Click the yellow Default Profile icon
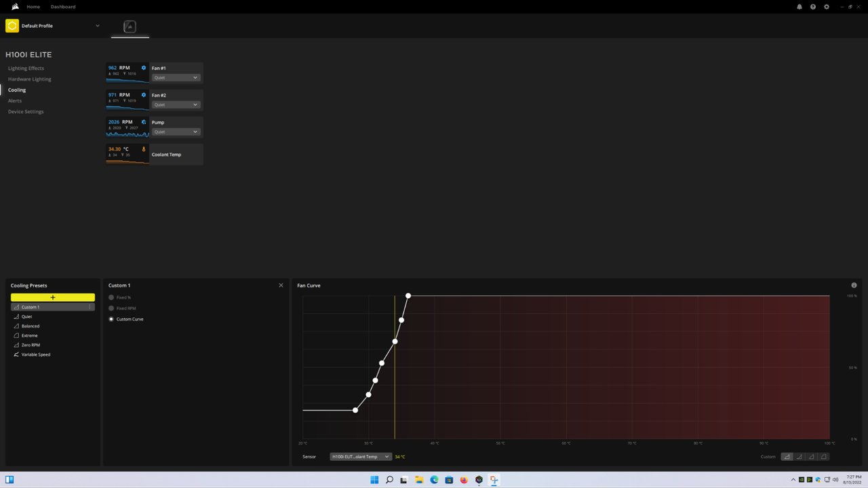868x488 pixels. point(12,26)
